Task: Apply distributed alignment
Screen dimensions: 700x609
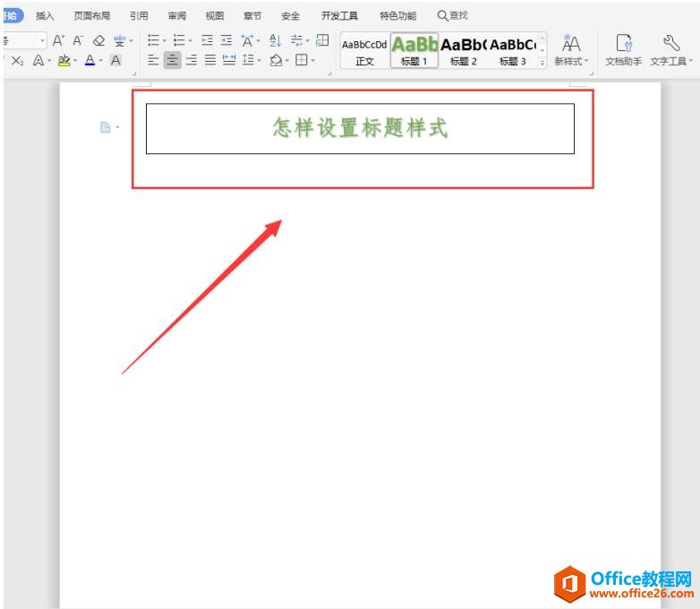Action: pos(229,60)
